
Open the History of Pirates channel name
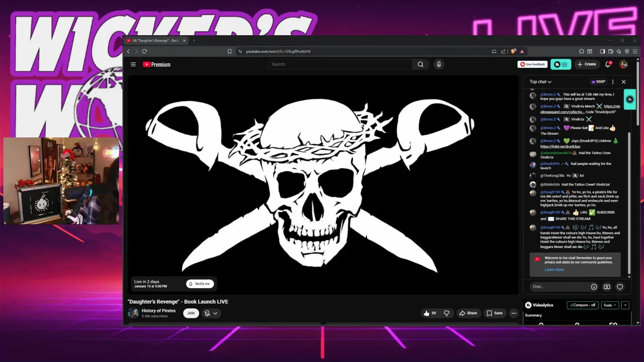pyautogui.click(x=158, y=311)
